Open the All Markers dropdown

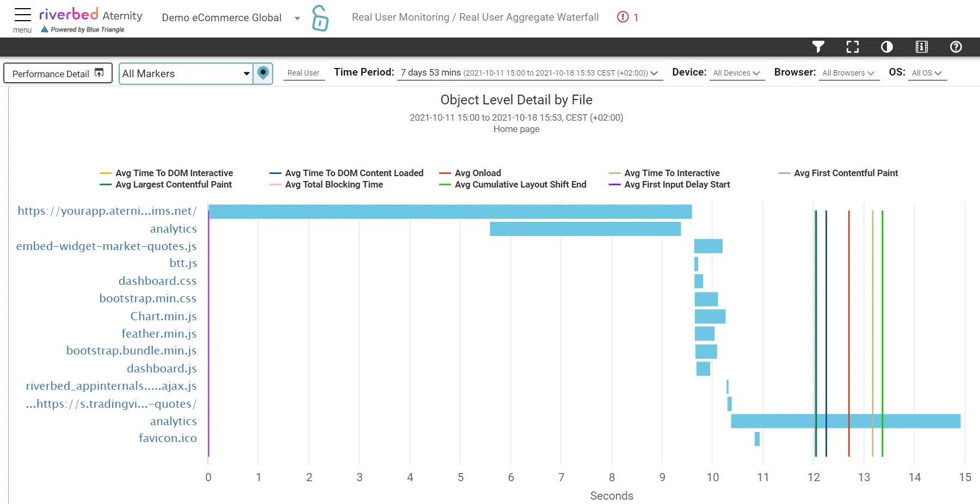click(x=186, y=74)
